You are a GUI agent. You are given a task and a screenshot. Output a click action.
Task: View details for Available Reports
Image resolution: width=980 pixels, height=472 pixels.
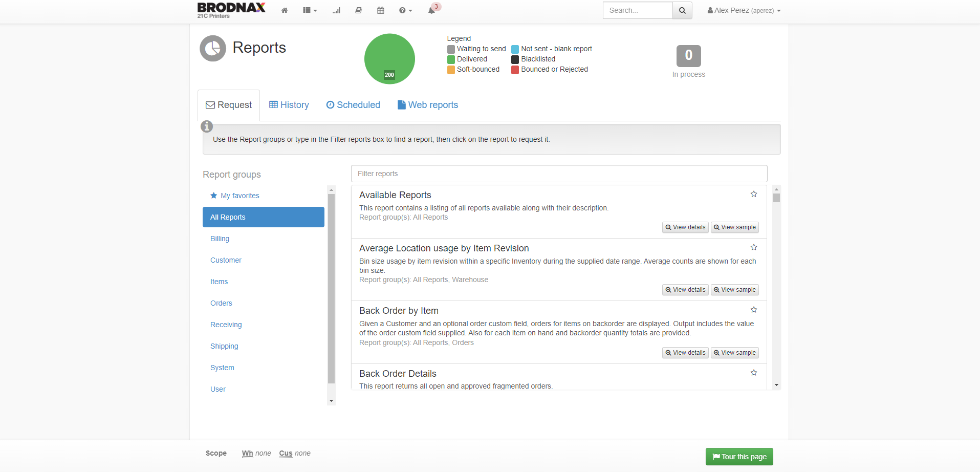(685, 227)
